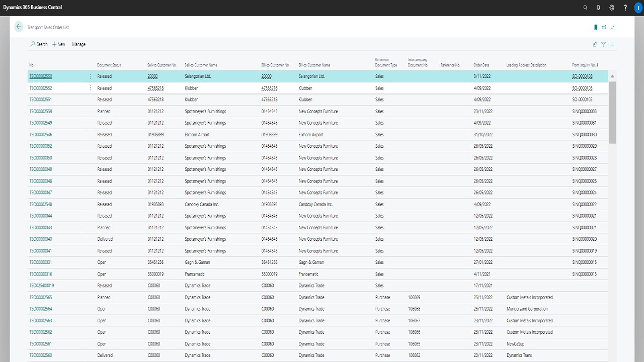Select inquiry SINQ00000013 cell
The image size is (644, 362).
[x=585, y=274]
